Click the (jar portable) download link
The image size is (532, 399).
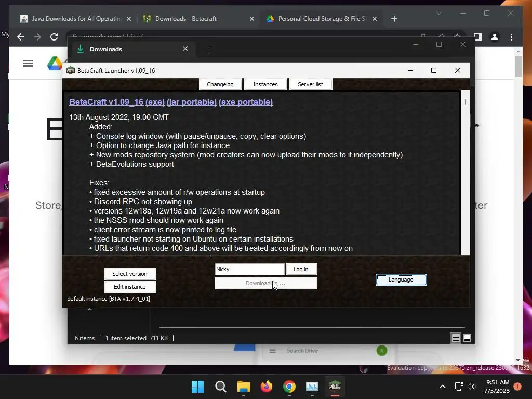coord(192,102)
